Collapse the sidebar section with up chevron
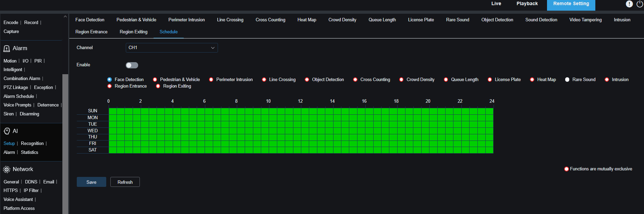The height and width of the screenshot is (214, 644). (x=65, y=16)
